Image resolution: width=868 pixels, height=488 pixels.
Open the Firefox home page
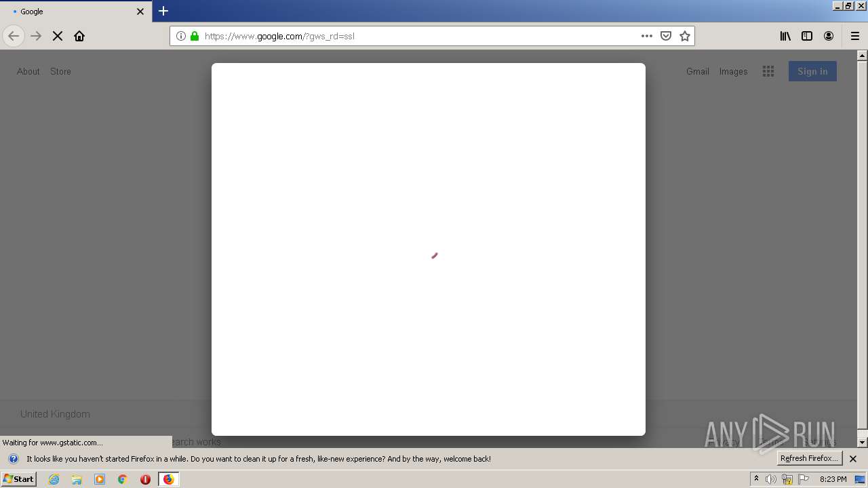click(79, 36)
